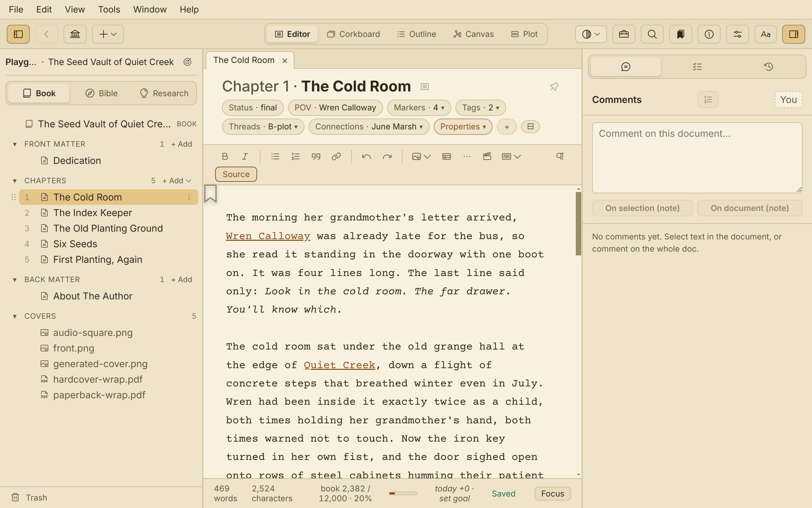Toggle paragraph marks pilcrow icon
Image resolution: width=812 pixels, height=508 pixels.
coord(560,156)
